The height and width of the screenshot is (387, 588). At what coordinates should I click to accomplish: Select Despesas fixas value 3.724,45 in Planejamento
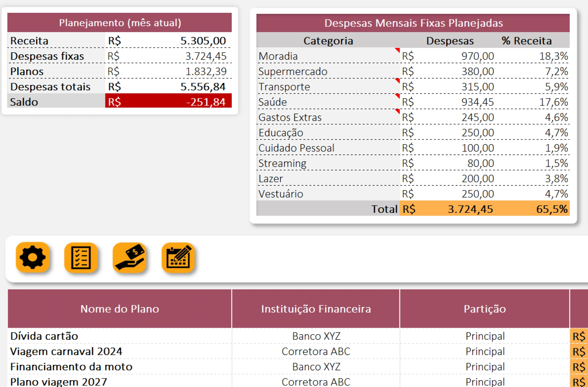coord(206,56)
